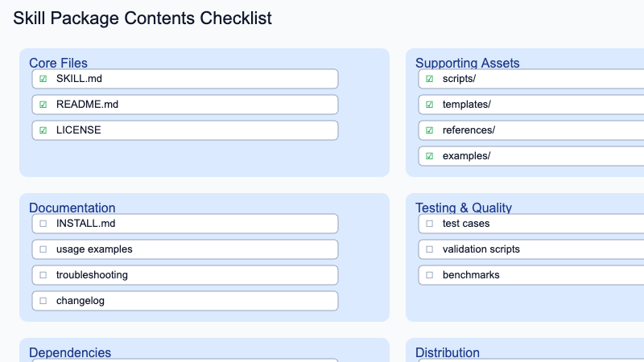Check the INSTALL.md checkbox
This screenshot has height=362, width=644.
tap(43, 224)
